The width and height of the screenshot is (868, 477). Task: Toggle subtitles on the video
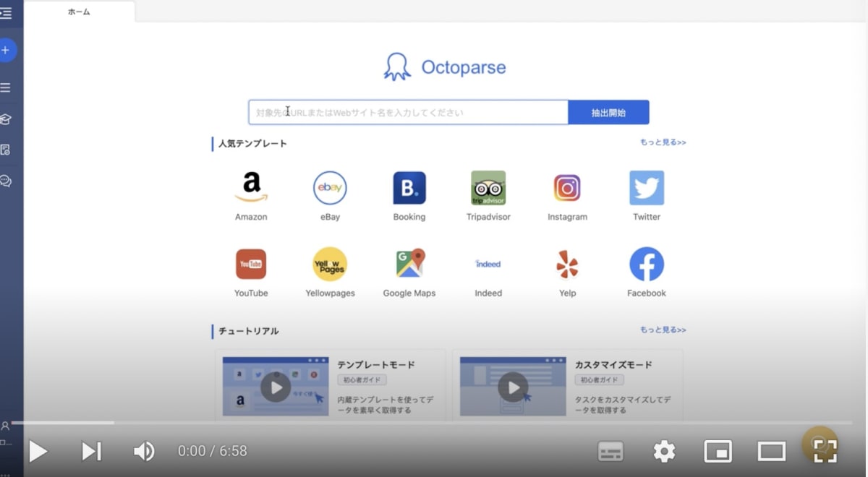pyautogui.click(x=611, y=452)
